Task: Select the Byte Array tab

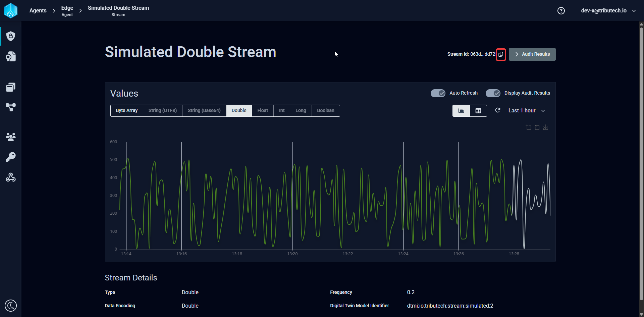Action: [127, 111]
